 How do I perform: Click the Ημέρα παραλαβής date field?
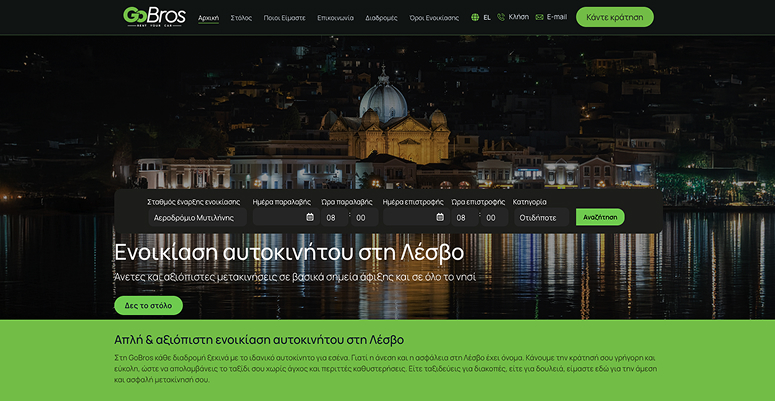tap(286, 217)
